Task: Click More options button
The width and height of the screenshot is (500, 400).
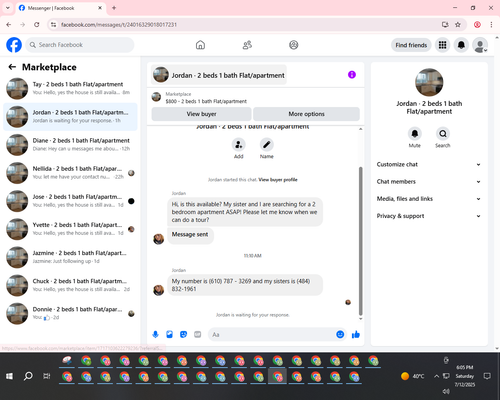Action: [x=306, y=114]
